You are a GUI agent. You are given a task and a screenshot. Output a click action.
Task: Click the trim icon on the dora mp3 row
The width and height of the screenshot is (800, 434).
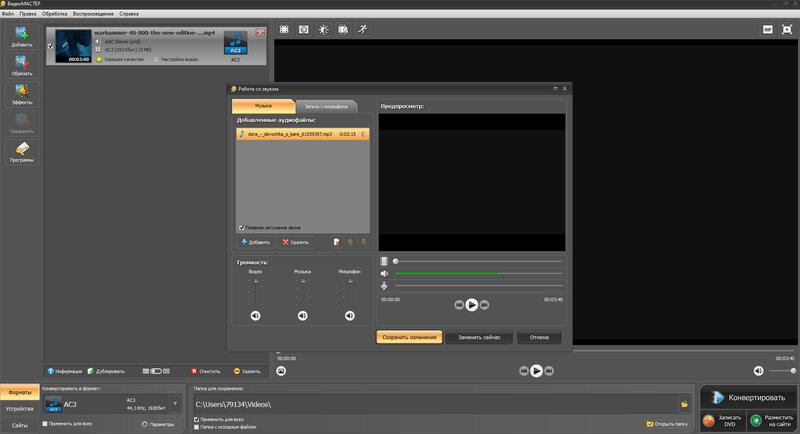363,134
